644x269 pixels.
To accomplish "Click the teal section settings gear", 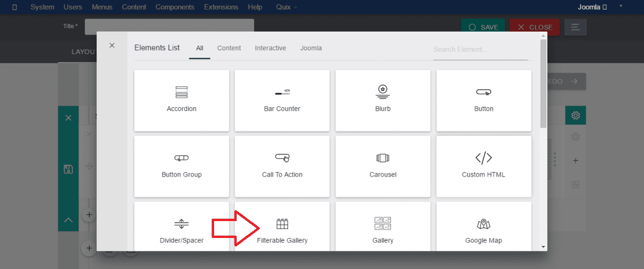I will click(576, 116).
